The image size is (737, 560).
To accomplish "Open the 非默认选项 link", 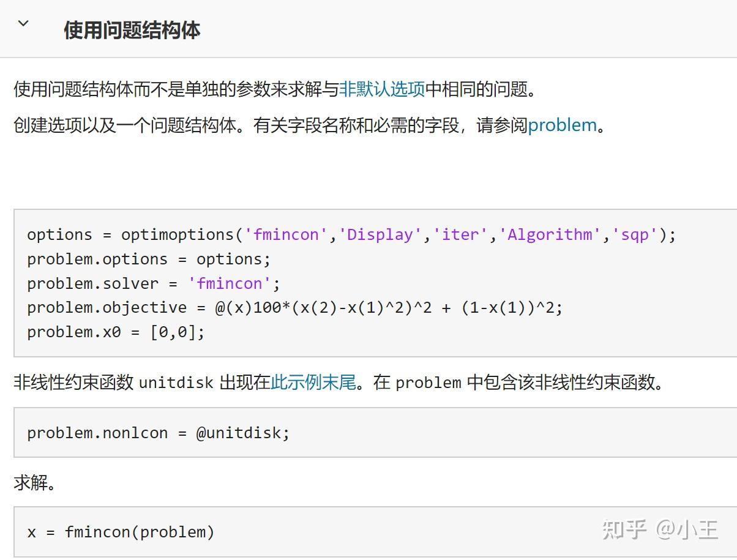I will (x=382, y=89).
